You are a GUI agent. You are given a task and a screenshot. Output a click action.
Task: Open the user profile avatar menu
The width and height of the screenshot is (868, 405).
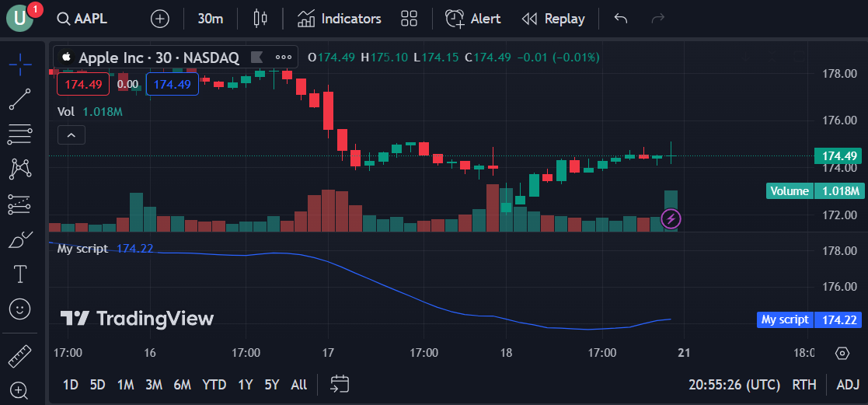[20, 18]
